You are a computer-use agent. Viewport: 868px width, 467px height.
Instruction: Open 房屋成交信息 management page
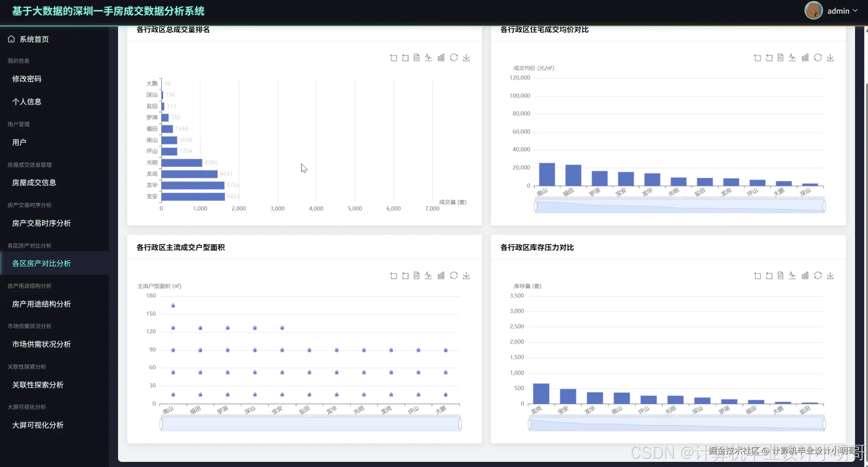(x=34, y=183)
